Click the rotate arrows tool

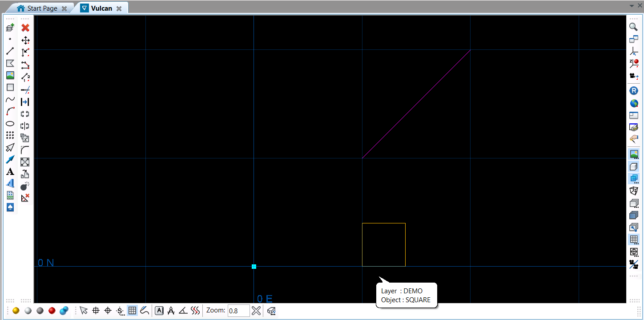pyautogui.click(x=25, y=114)
